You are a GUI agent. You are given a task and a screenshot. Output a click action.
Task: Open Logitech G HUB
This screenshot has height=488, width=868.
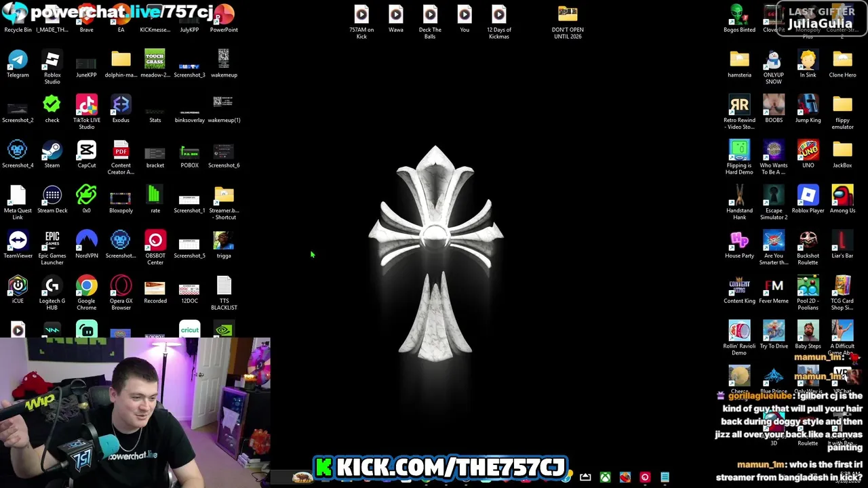click(x=52, y=293)
